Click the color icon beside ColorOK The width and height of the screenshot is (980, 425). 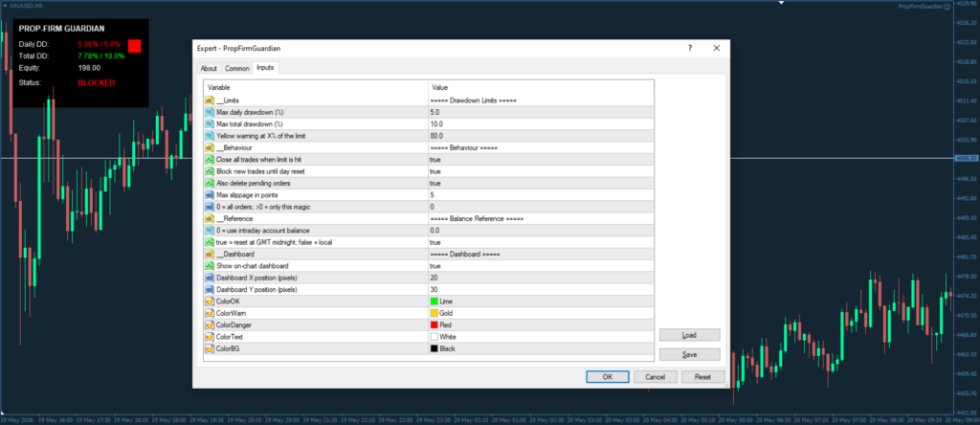[210, 302]
